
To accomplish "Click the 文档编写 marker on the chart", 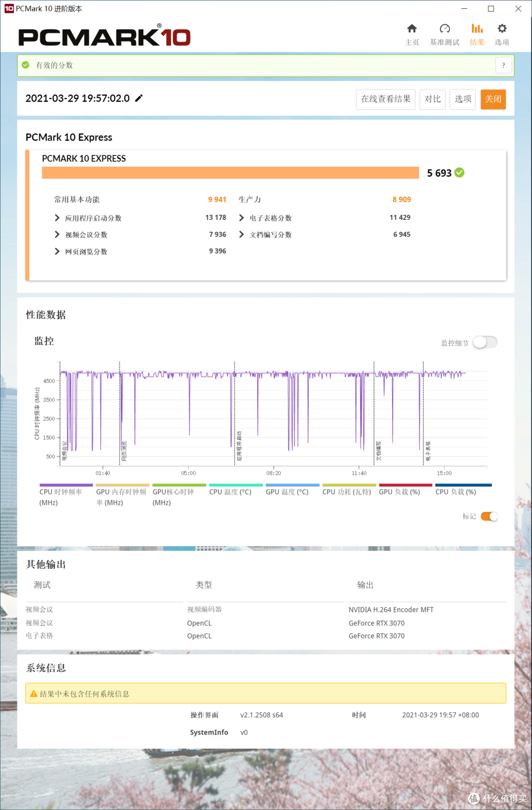I will click(x=379, y=451).
